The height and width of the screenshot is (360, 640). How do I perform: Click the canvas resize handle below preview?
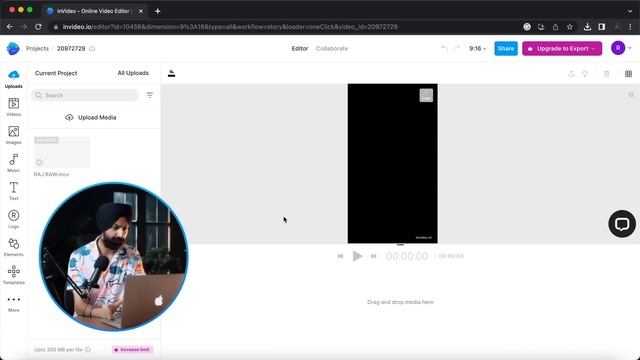click(400, 245)
